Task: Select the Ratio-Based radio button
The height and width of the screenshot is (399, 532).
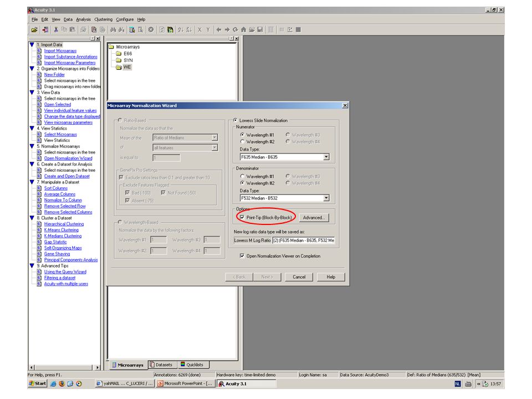Action: pos(120,120)
